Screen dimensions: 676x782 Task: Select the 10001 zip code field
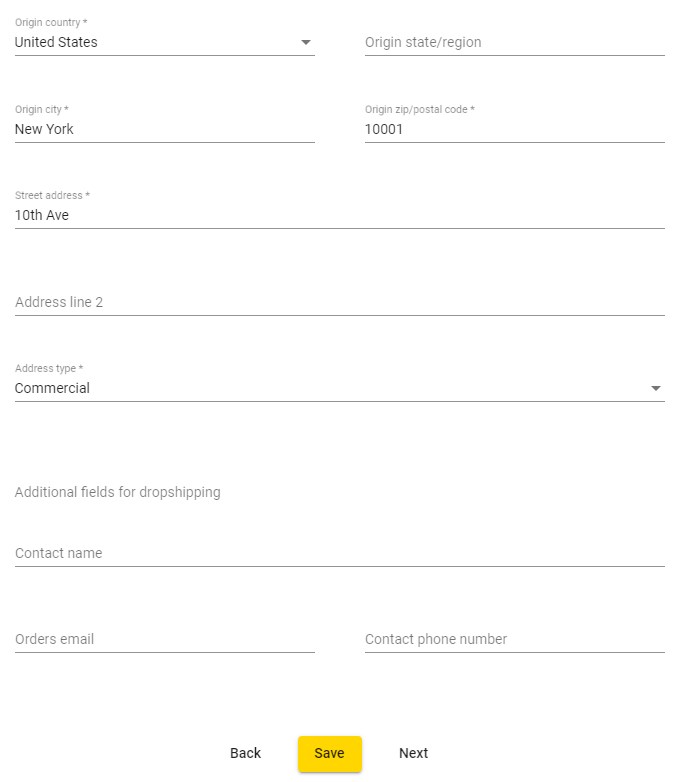point(514,129)
